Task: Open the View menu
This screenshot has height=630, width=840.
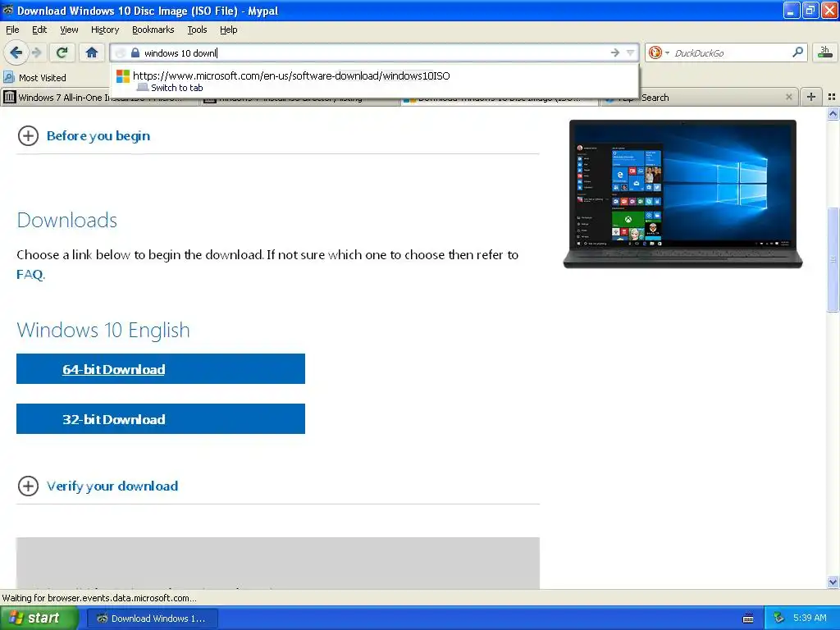Action: 69,30
